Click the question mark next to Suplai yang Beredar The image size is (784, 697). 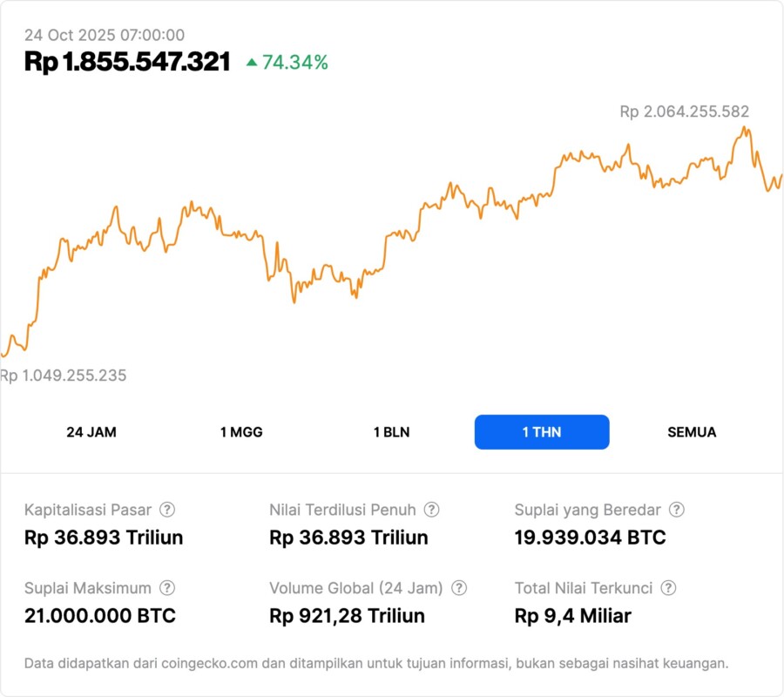click(x=676, y=510)
